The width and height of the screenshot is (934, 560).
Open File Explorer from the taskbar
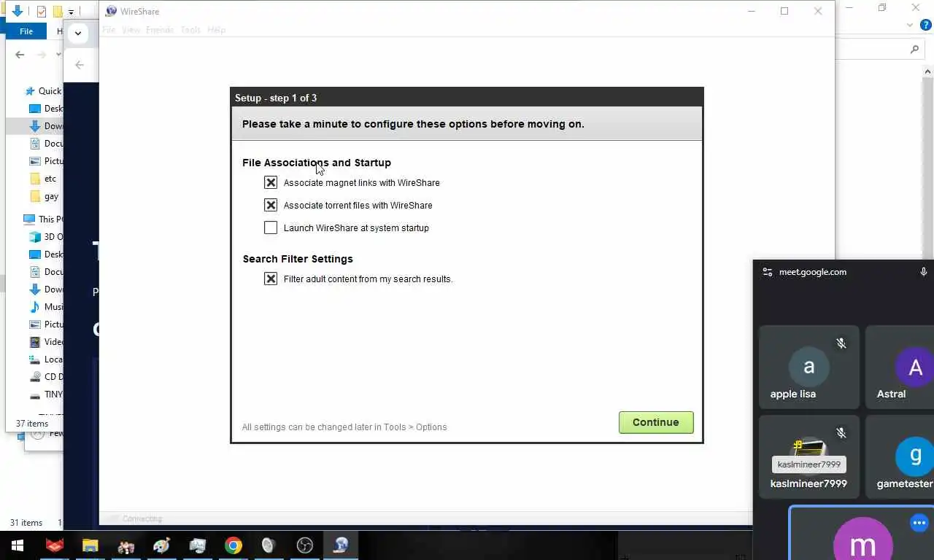pos(90,545)
